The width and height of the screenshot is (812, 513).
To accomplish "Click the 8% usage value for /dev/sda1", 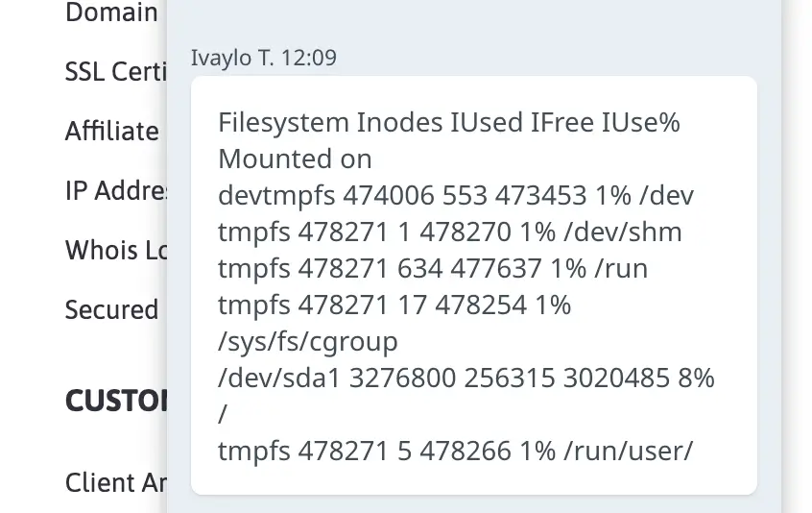I will 696,378.
